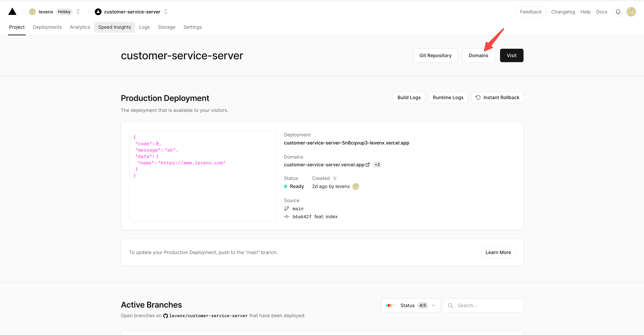
Task: Click the Feedback button
Action: pos(531,12)
